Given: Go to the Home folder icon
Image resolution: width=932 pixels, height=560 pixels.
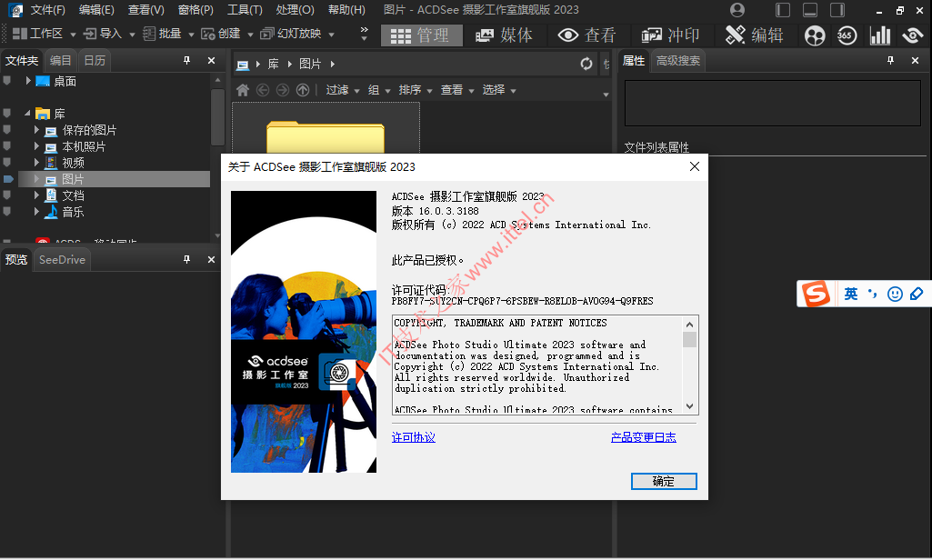Looking at the screenshot, I should [x=243, y=90].
